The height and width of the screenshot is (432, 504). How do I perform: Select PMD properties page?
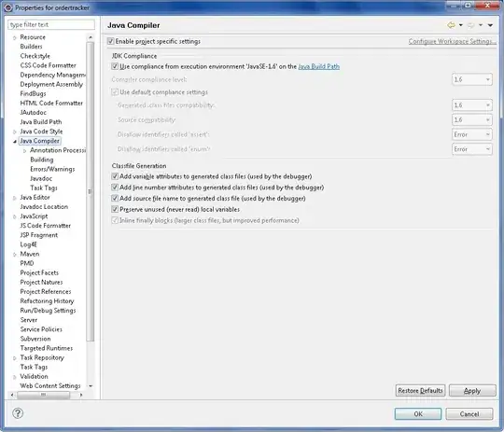coord(27,263)
